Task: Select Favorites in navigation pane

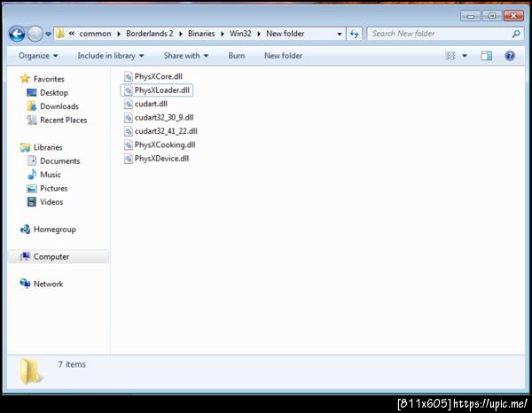Action: (49, 79)
